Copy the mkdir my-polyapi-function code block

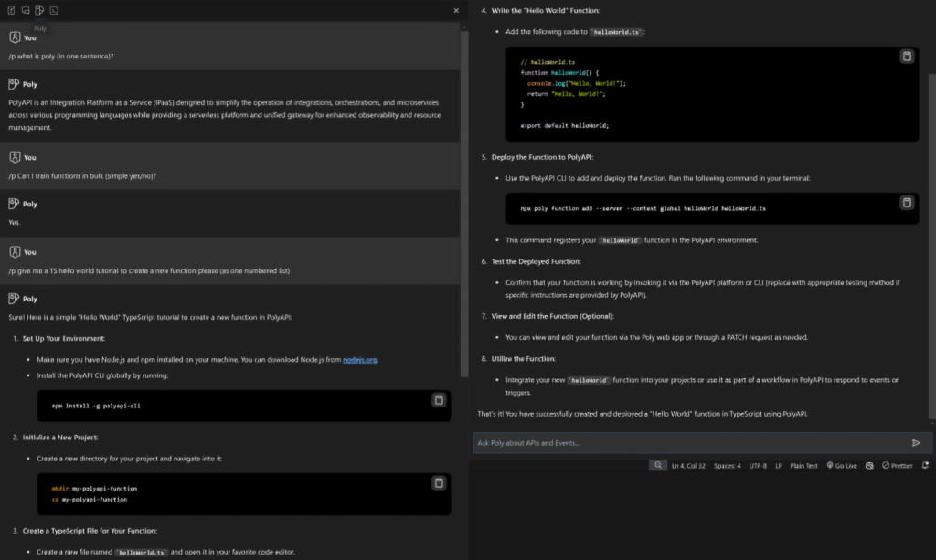439,482
